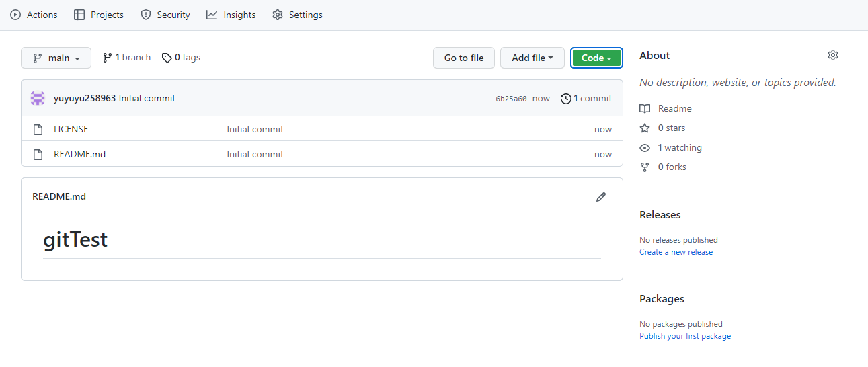Go to the Insights tab
The height and width of the screenshot is (367, 868).
[231, 15]
